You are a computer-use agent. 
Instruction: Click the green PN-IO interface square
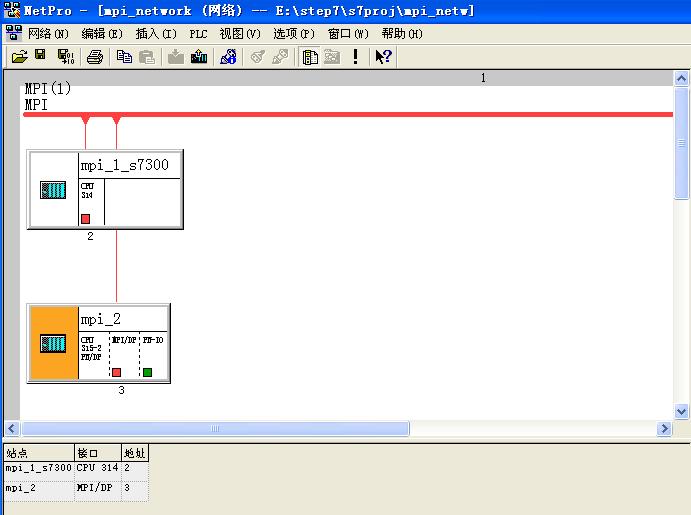click(x=147, y=372)
